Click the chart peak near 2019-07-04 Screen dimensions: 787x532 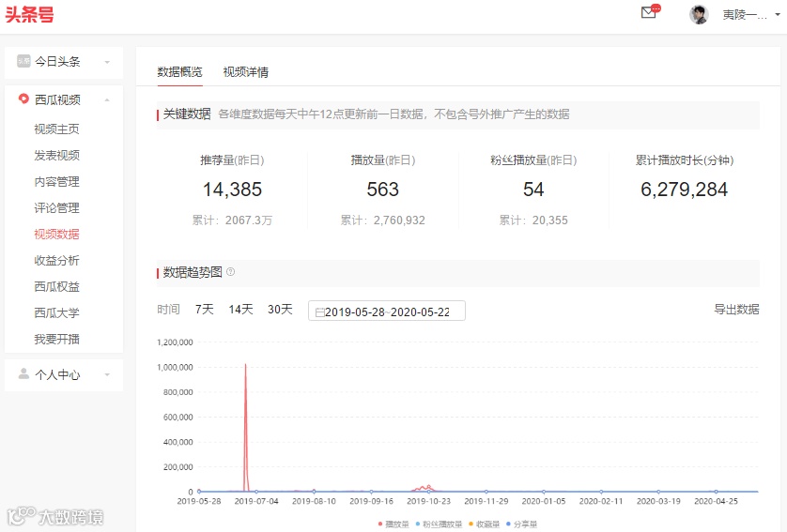(245, 365)
